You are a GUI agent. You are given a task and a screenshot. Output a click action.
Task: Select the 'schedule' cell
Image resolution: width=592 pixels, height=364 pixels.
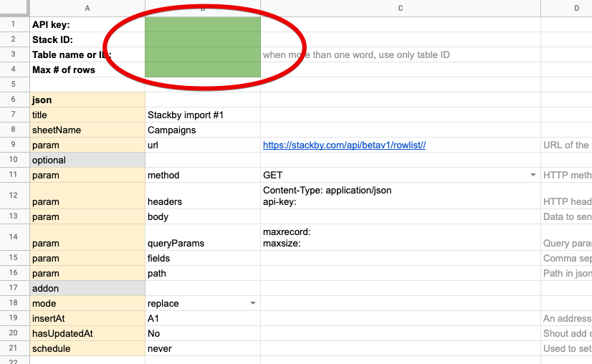(87, 348)
